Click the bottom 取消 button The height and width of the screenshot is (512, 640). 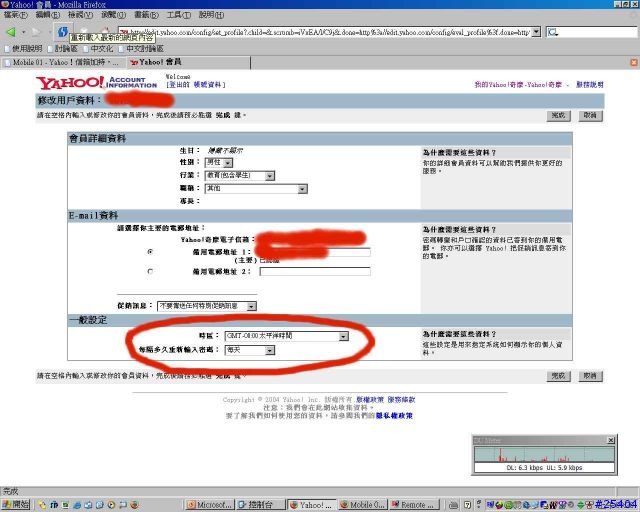(x=590, y=376)
